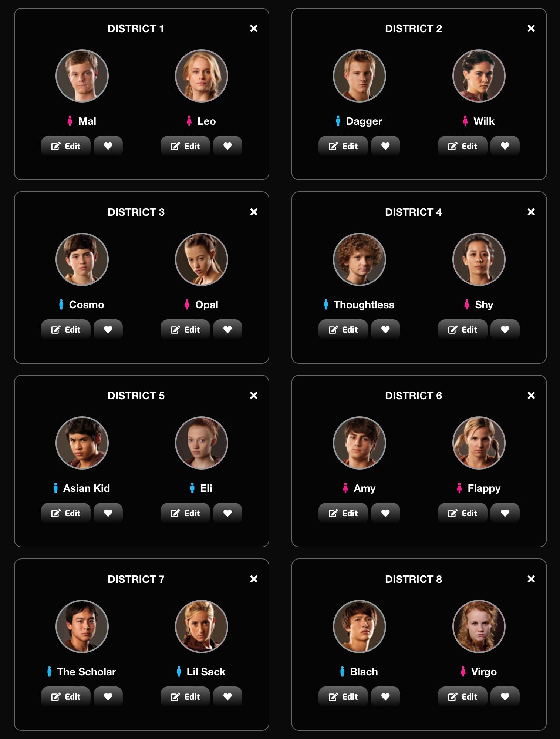Click the pink female icon beside Eli's neighbor Flappy
The height and width of the screenshot is (739, 560).
point(459,488)
